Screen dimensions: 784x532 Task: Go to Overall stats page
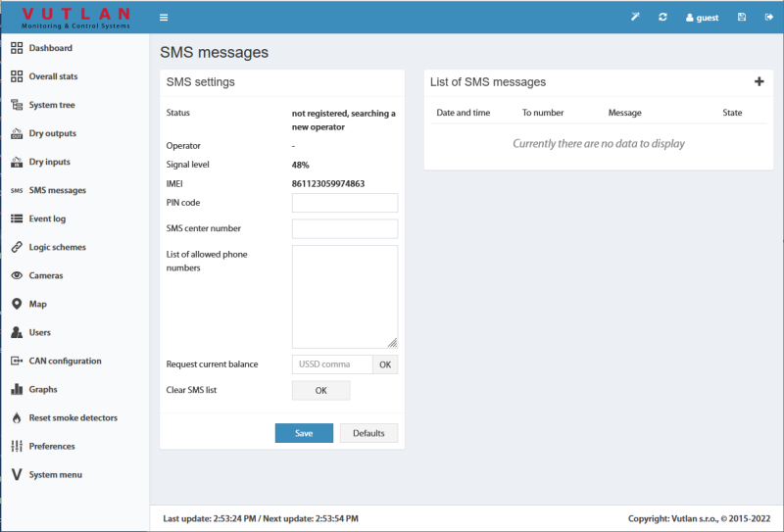coord(53,76)
